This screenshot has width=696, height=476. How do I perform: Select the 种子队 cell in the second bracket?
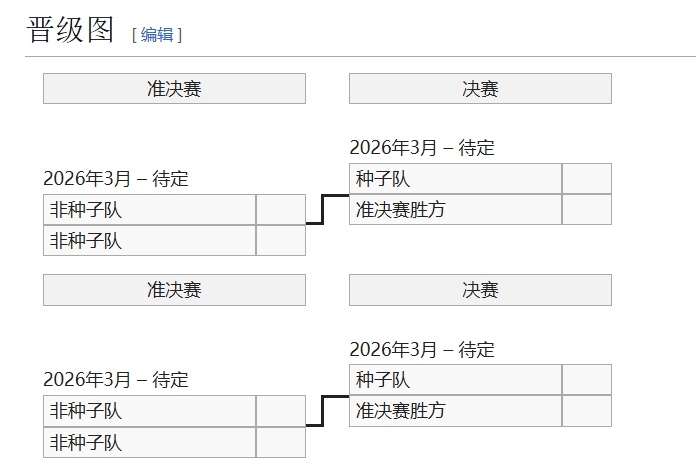455,380
